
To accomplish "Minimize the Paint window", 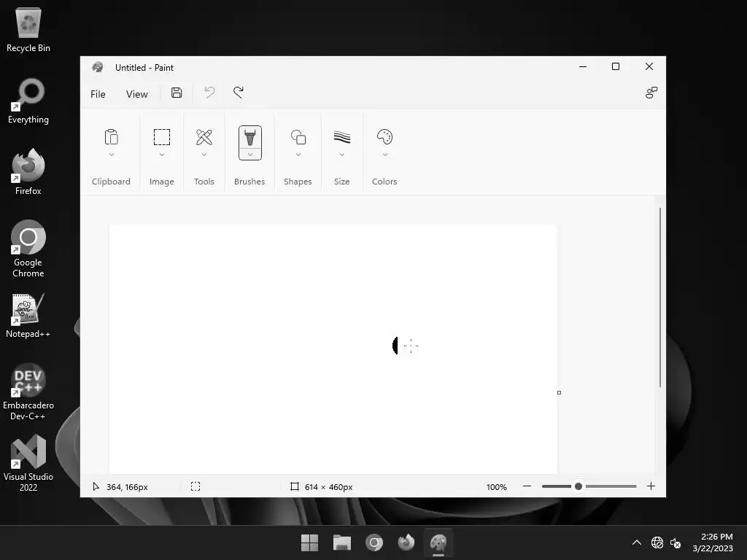I will click(583, 66).
